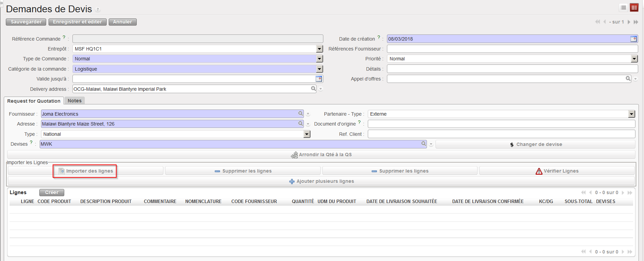
Task: Open the Date de création calendar picker
Action: pyautogui.click(x=633, y=39)
